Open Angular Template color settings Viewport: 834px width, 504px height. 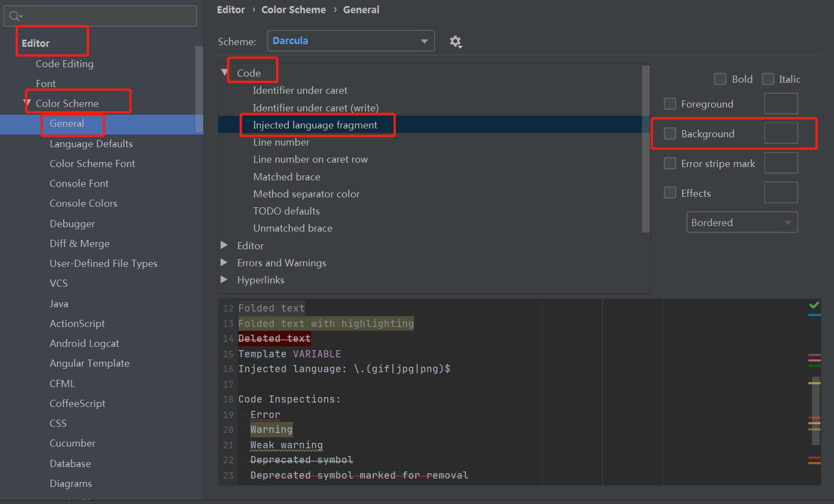(x=89, y=363)
